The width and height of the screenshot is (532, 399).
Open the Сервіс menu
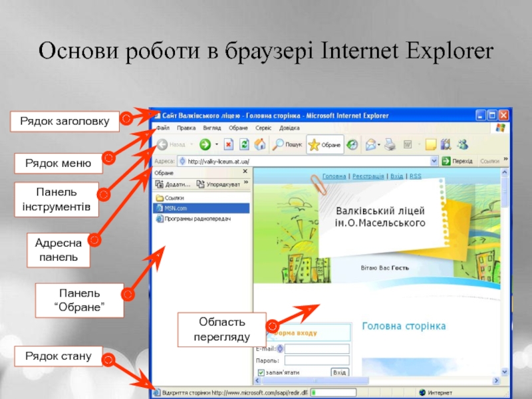point(263,128)
